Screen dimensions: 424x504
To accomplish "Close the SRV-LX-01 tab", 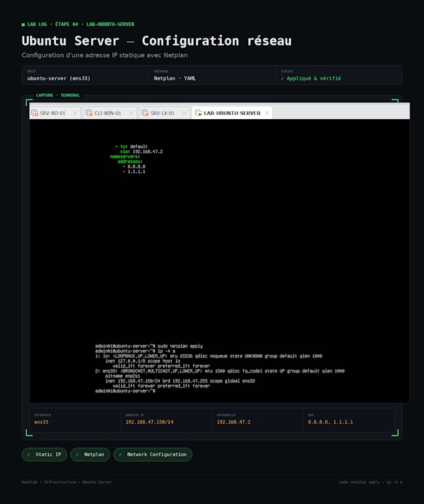I will coord(185,113).
